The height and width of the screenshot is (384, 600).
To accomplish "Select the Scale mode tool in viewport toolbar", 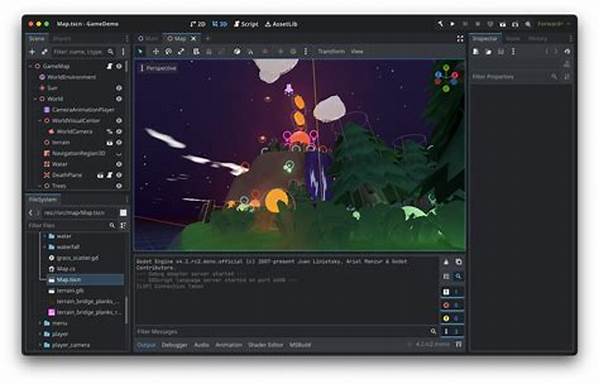I will pyautogui.click(x=181, y=51).
